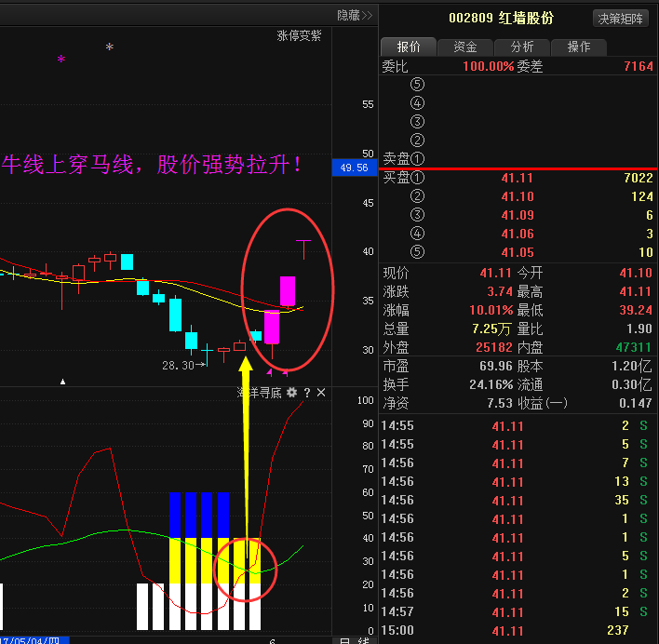Screen dimensions: 659x644
Task: Switch to the 操作 tab
Action: [x=579, y=47]
